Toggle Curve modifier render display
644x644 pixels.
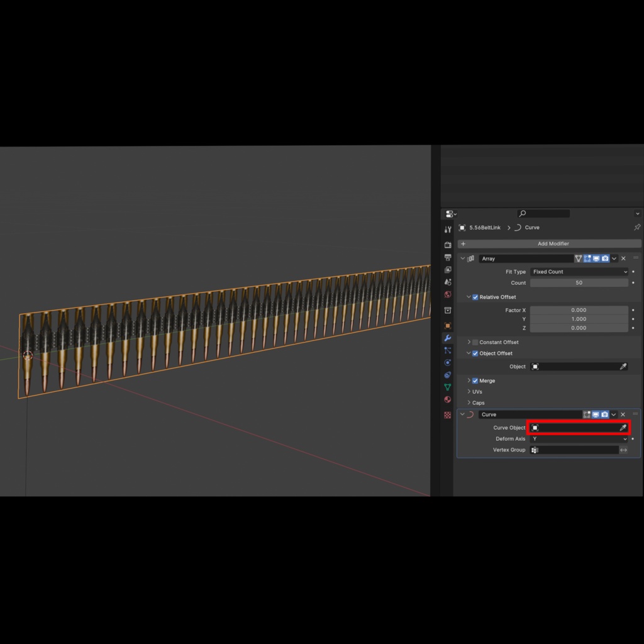(605, 414)
